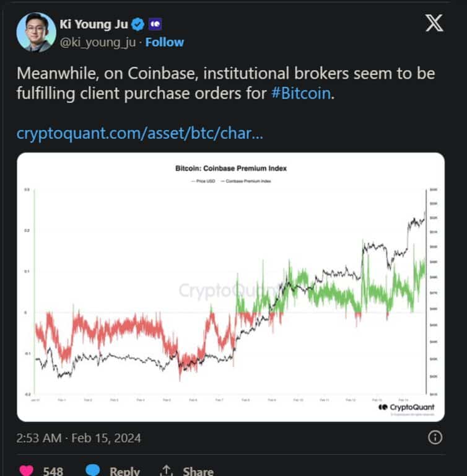Click the blue verified checkmark badge
Viewport: 467px width, 476px height.
tap(138, 24)
